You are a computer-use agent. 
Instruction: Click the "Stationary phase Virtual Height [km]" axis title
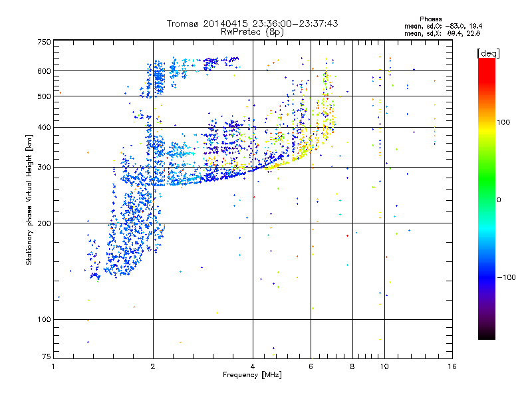click(29, 199)
